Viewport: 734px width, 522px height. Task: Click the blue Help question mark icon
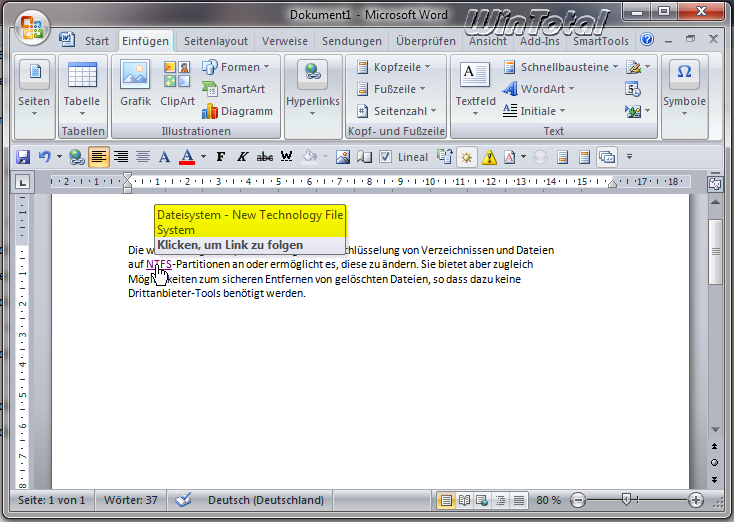click(x=647, y=39)
